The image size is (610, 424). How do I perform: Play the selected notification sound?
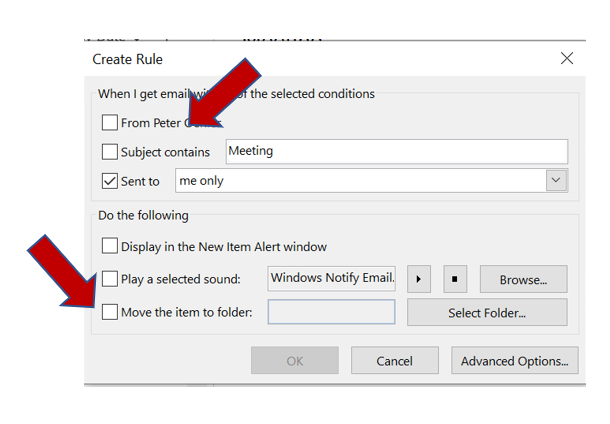[418, 279]
